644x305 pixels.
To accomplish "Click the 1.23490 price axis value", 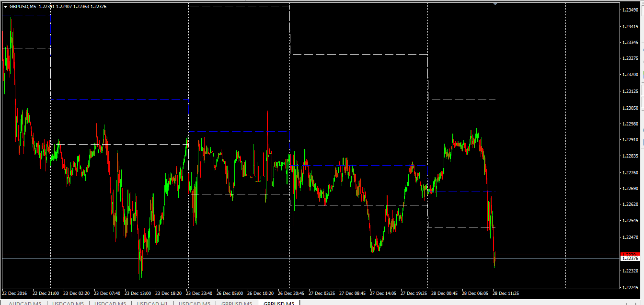I will tap(630, 10).
